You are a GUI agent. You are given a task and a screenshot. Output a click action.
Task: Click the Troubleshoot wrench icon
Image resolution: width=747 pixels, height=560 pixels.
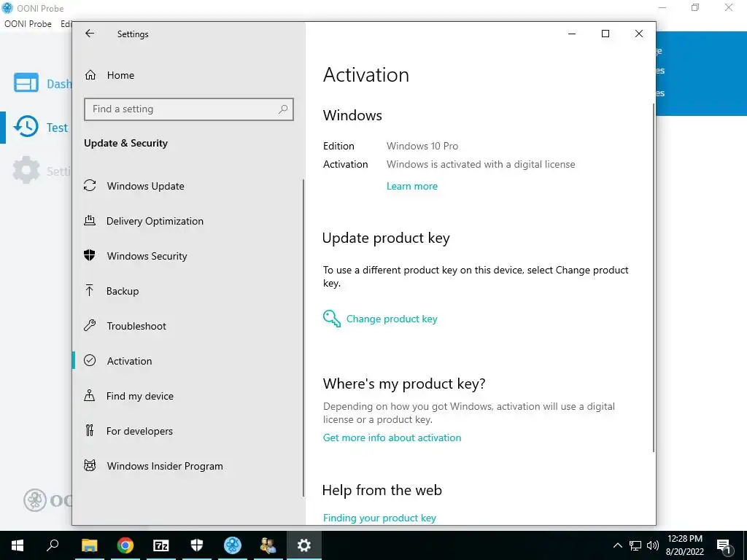tap(90, 325)
